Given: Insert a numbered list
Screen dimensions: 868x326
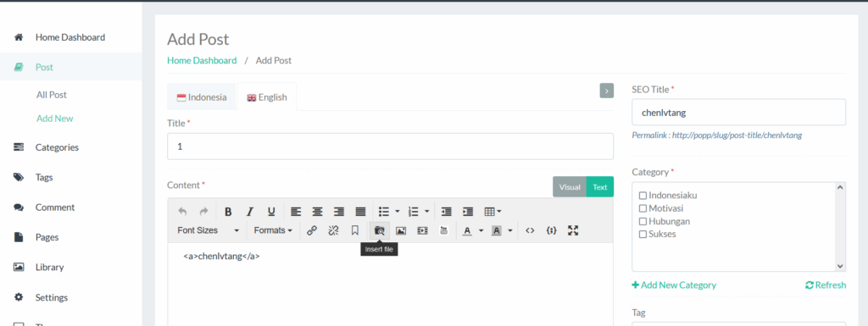Looking at the screenshot, I should coord(413,212).
